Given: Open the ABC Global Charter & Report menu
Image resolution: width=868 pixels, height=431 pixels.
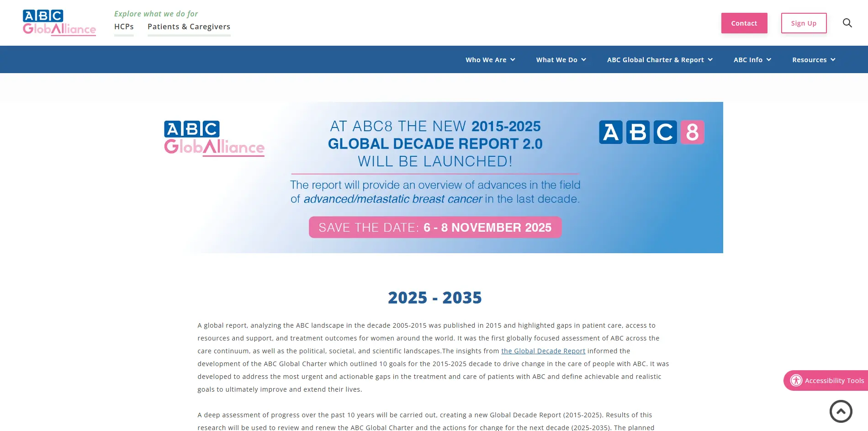Looking at the screenshot, I should 659,59.
